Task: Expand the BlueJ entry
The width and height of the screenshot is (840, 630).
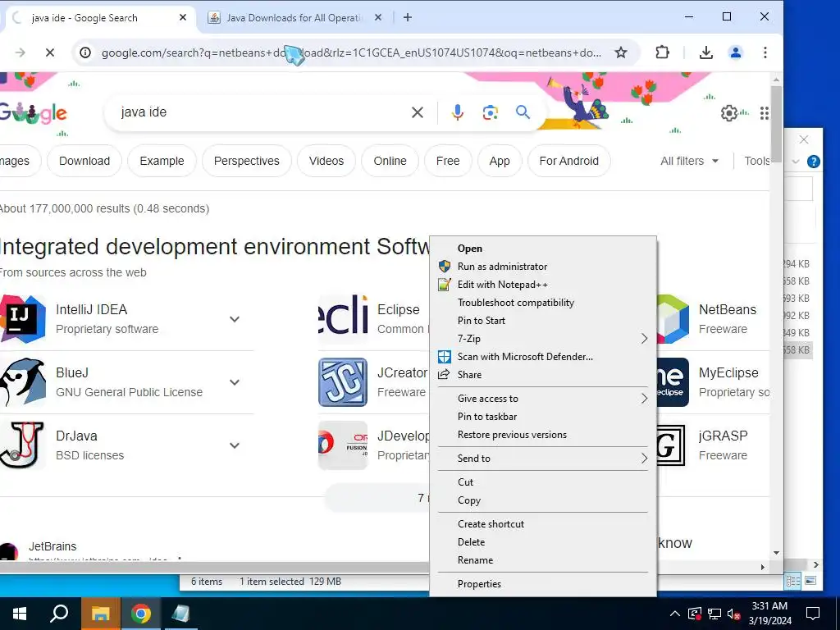Action: pos(234,382)
